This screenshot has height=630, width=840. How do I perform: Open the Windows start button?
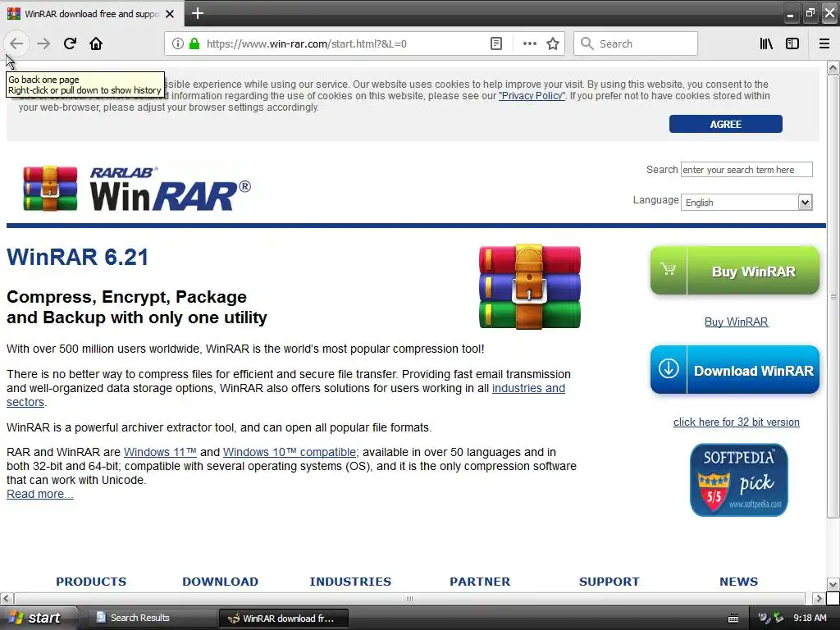[x=38, y=618]
